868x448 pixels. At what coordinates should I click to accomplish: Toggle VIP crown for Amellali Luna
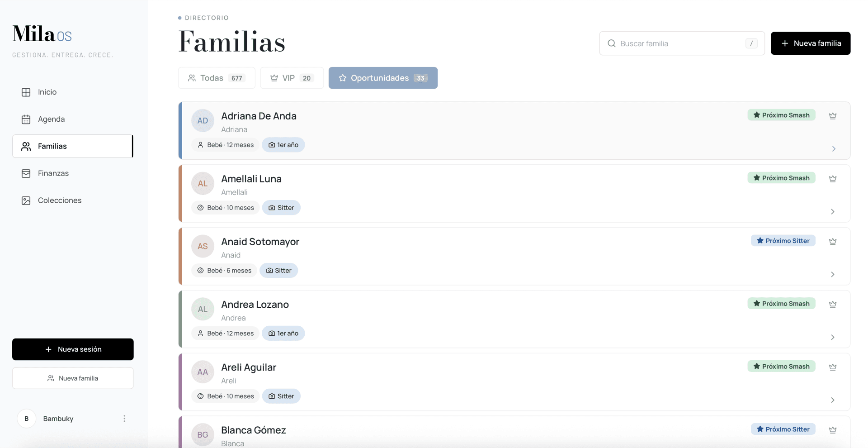[833, 179]
